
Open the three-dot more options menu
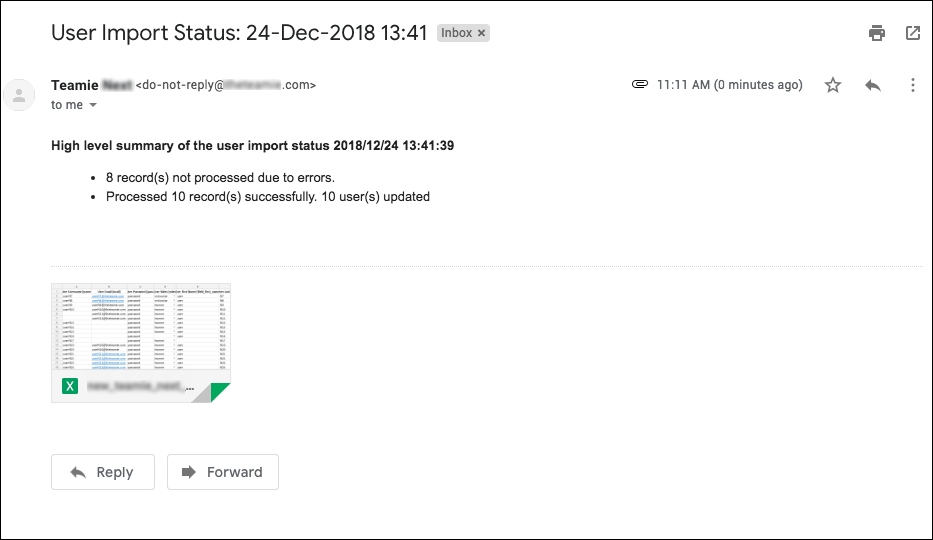coord(913,85)
